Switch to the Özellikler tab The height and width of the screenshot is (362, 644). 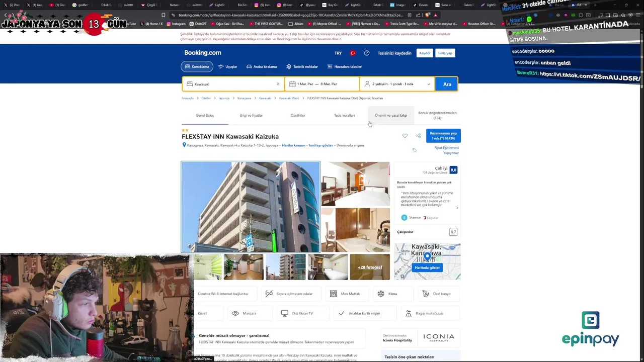click(x=298, y=116)
